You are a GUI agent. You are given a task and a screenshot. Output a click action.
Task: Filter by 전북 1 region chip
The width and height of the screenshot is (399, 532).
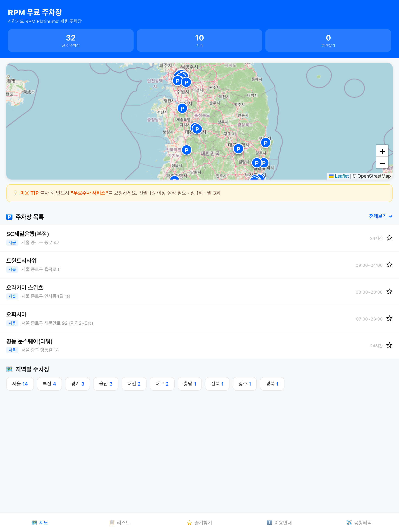(217, 384)
